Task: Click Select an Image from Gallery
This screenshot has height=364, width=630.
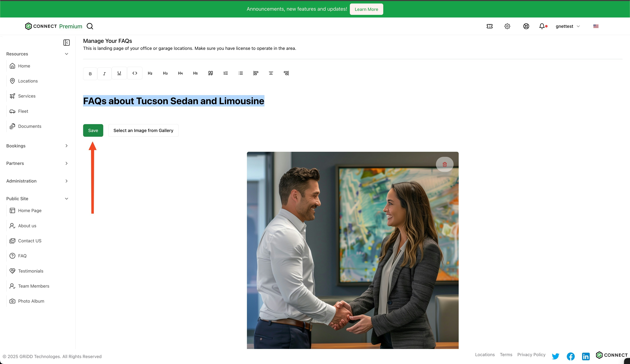Action: point(143,130)
